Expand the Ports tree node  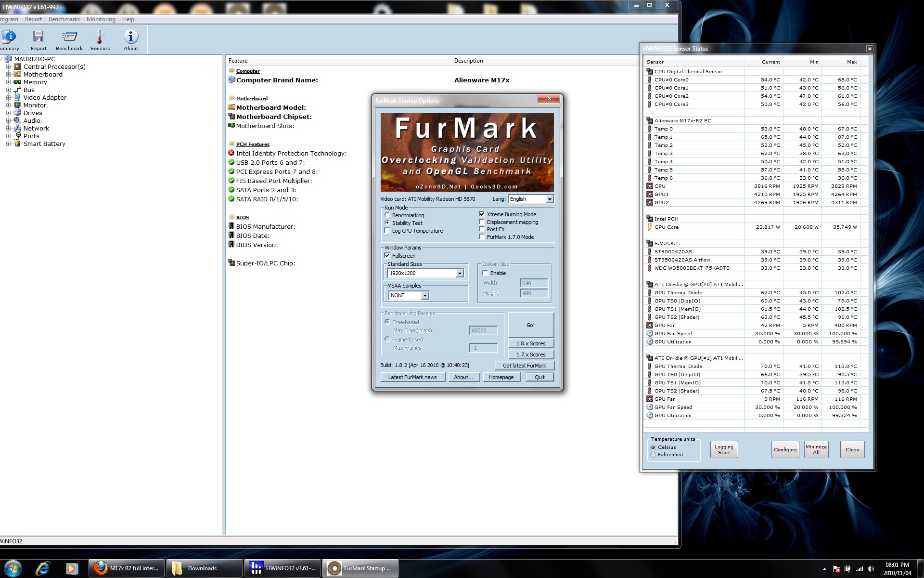tap(8, 136)
